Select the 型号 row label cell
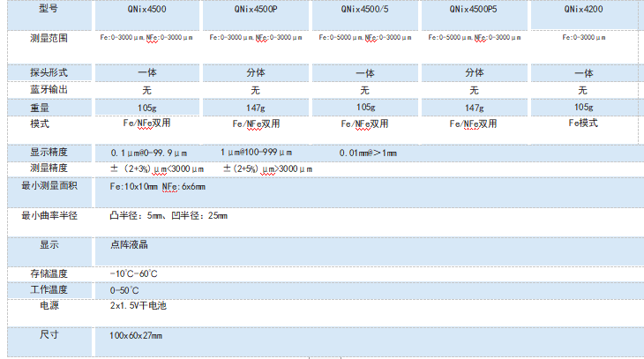644x359 pixels. [x=49, y=9]
